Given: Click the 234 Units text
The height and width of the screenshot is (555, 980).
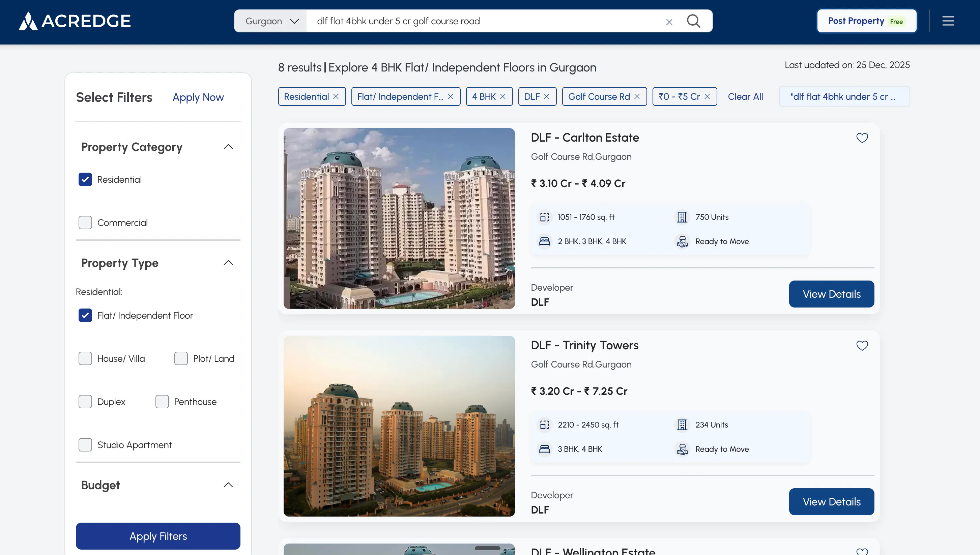Looking at the screenshot, I should [x=712, y=425].
